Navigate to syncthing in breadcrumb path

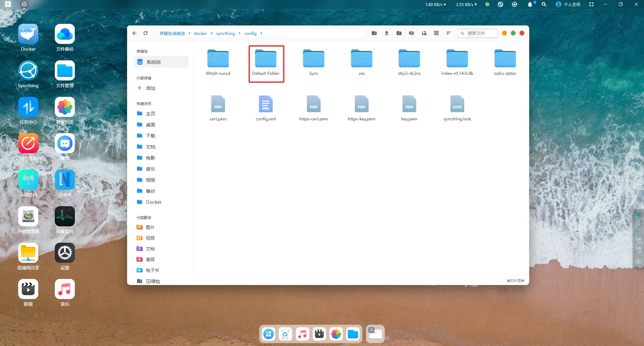(x=225, y=34)
